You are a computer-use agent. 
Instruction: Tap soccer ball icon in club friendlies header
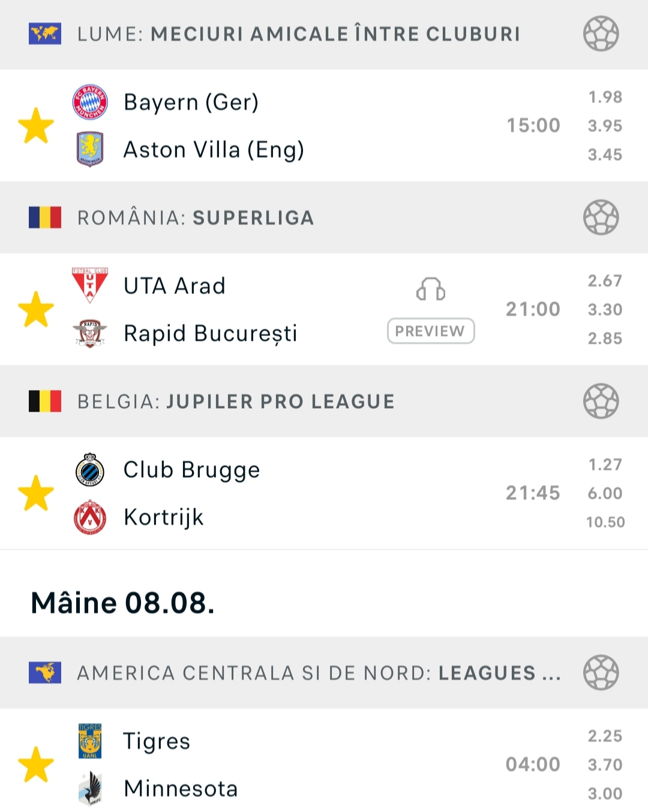point(601,34)
